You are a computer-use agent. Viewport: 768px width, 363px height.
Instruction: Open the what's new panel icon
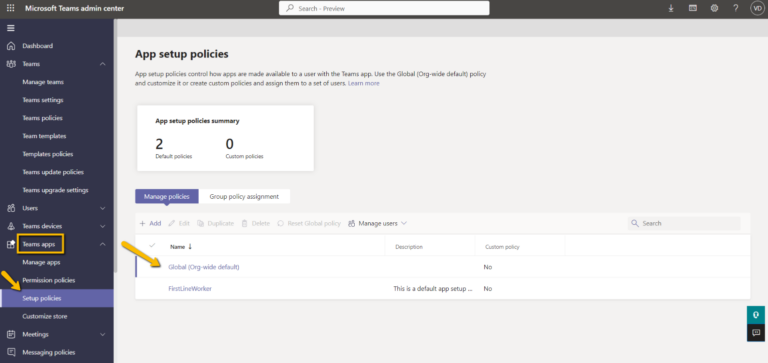pyautogui.click(x=693, y=8)
